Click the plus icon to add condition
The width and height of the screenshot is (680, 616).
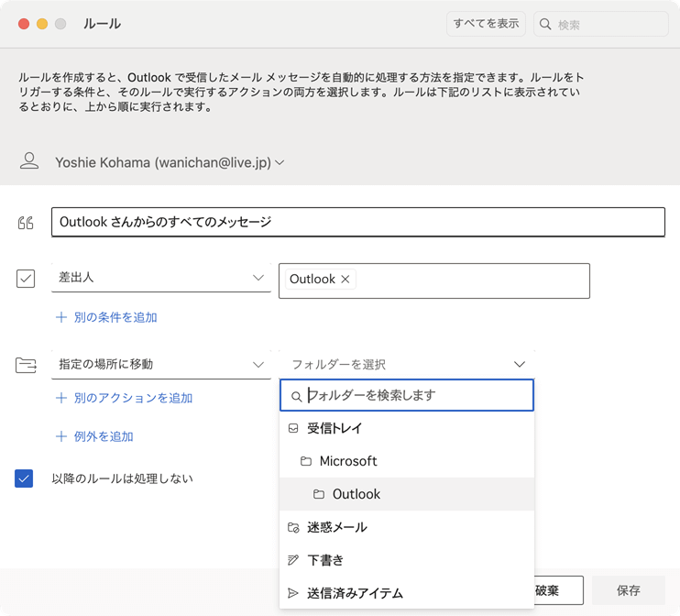tap(61, 317)
